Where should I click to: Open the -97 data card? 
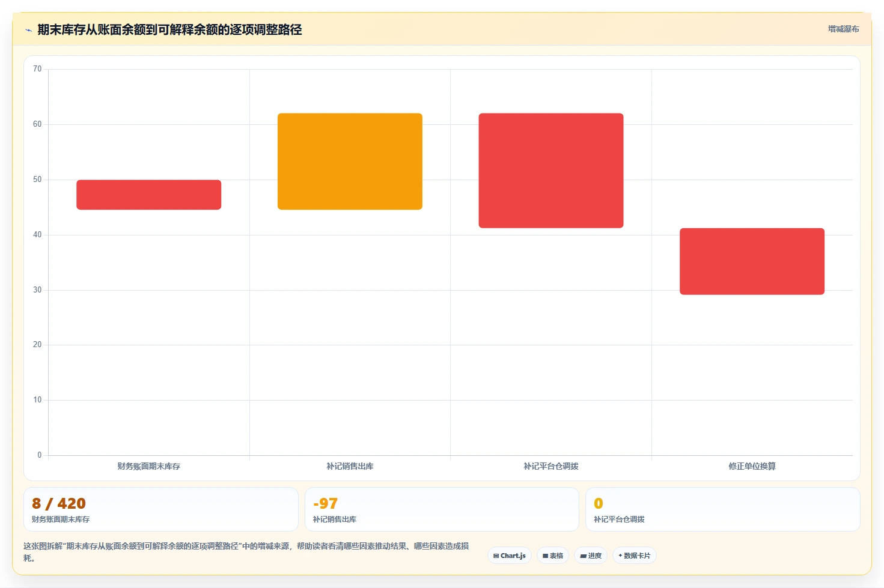click(442, 509)
